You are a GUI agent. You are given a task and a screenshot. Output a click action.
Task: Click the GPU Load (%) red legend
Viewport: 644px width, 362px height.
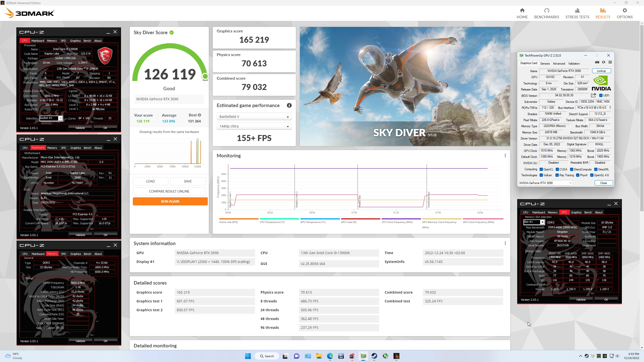(x=360, y=221)
